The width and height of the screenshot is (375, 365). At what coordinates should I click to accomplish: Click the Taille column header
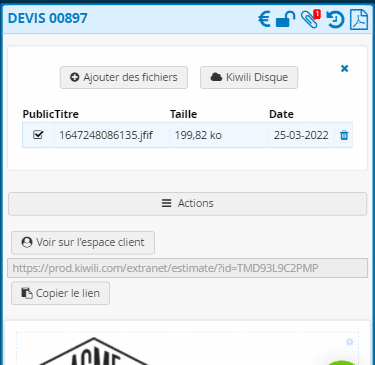tap(183, 114)
